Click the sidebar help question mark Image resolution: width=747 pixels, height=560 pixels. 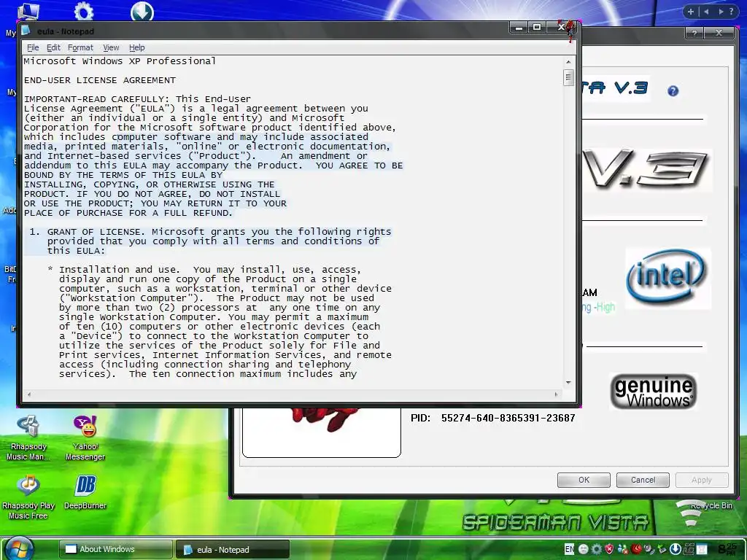pos(732,12)
